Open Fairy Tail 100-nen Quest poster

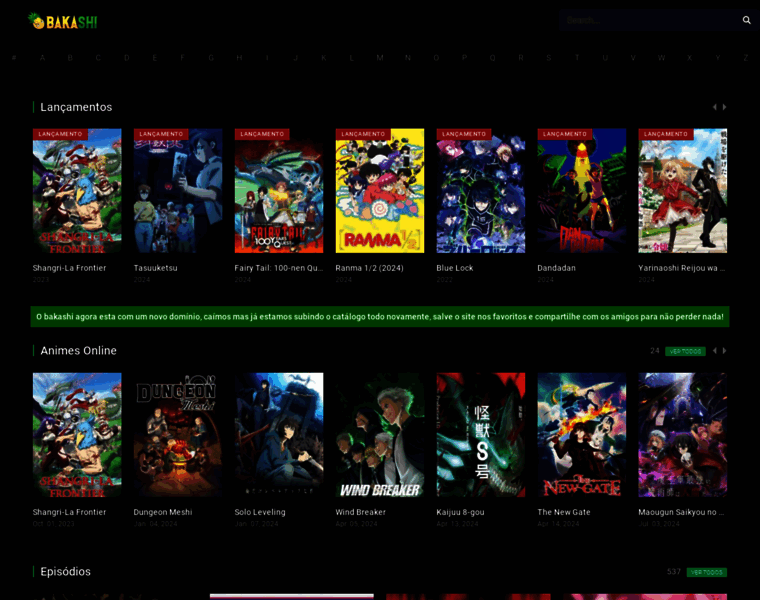pyautogui.click(x=279, y=190)
